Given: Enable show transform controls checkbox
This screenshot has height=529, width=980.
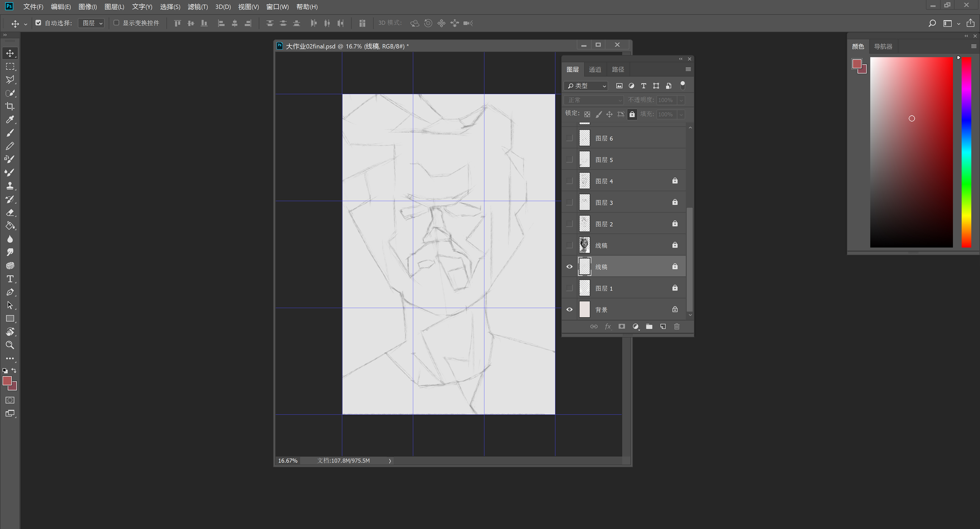Looking at the screenshot, I should click(x=116, y=23).
